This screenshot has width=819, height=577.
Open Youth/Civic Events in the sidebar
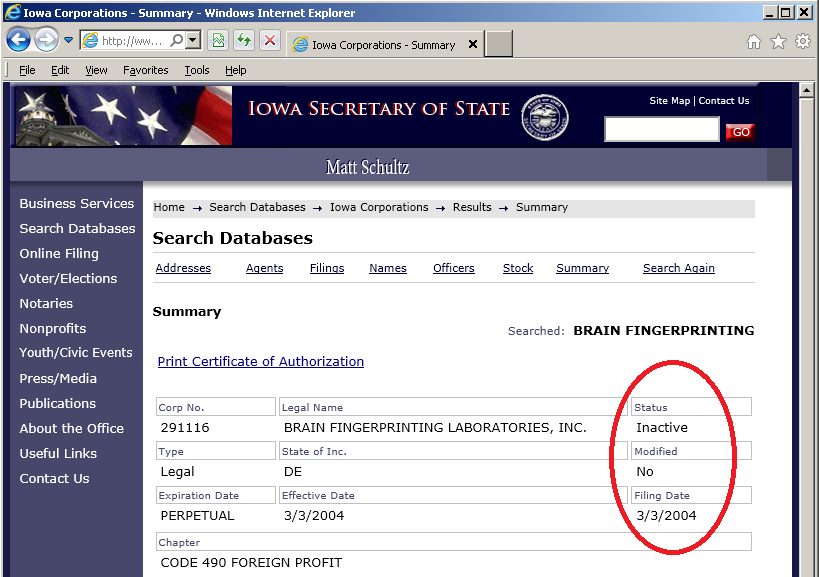(76, 353)
